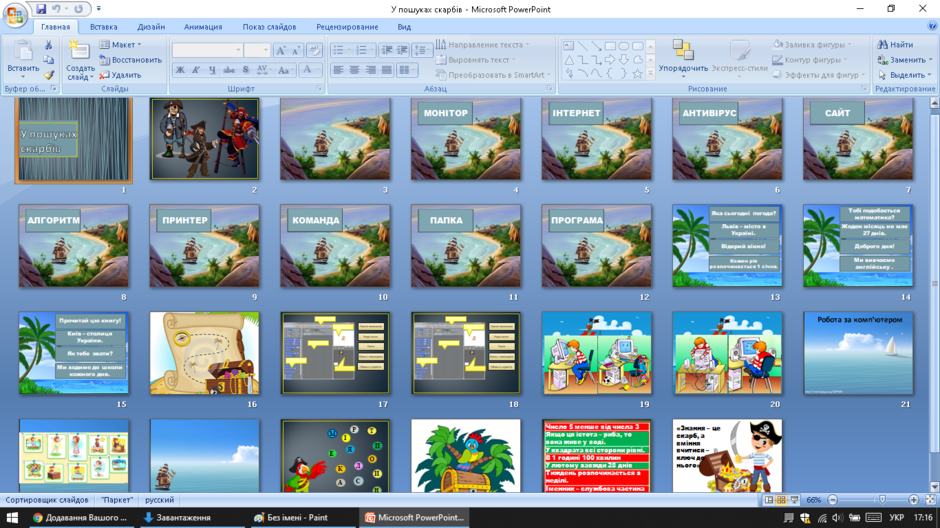Click Упорядочить button
Screen dimensions: 940x528
(x=683, y=59)
